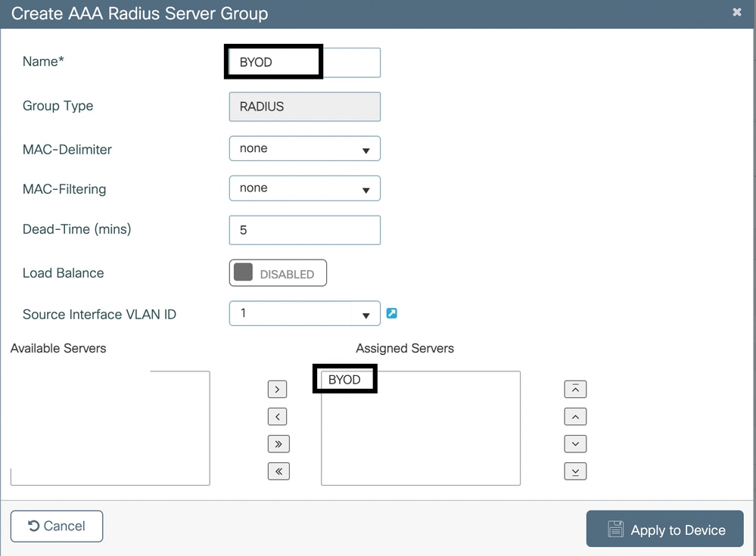Screen dimensions: 756x556
Task: Expand the Source Interface VLAN ID dropdown
Action: click(x=304, y=313)
